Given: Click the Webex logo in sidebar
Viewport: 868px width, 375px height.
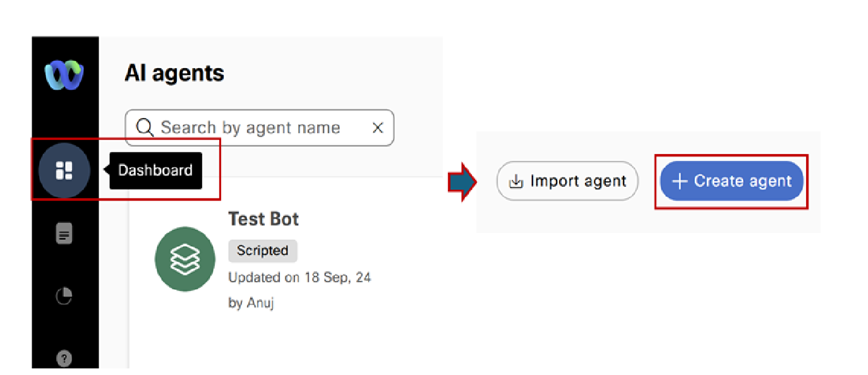Looking at the screenshot, I should pos(64,74).
